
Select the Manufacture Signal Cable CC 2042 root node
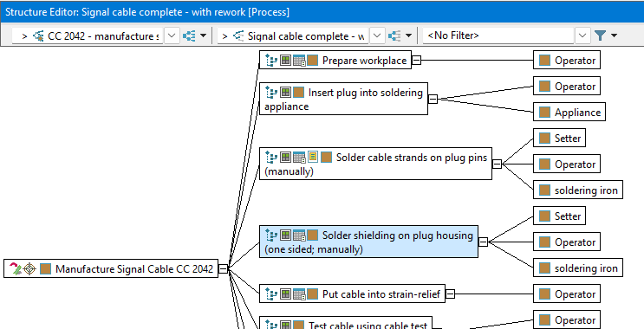click(111, 268)
